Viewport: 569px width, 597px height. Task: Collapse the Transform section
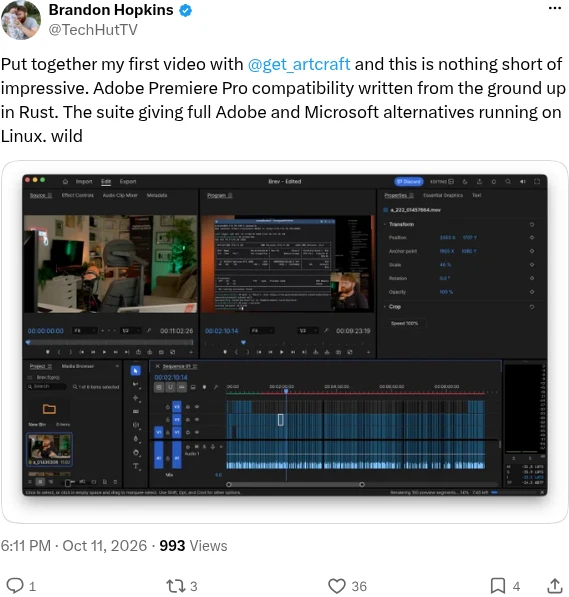(385, 224)
